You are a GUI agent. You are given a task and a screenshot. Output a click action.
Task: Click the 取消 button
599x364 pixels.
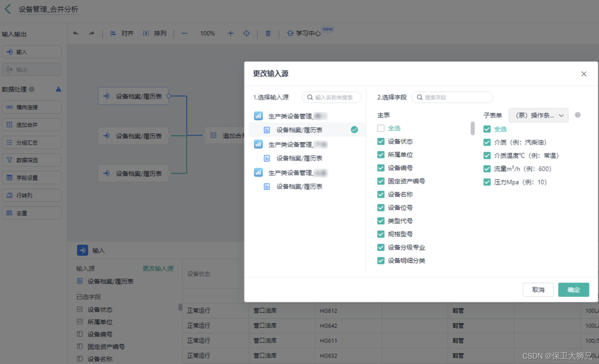tap(538, 290)
